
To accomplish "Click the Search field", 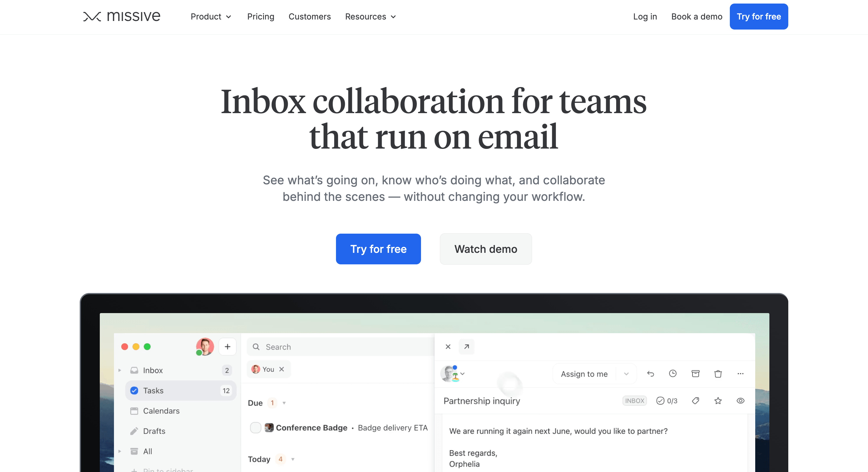I will 340,346.
